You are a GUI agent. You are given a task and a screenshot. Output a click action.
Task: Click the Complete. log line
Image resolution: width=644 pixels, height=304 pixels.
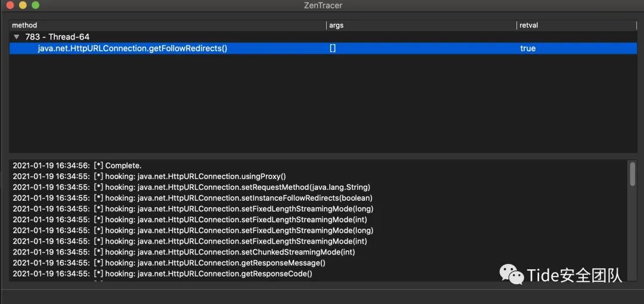tap(77, 166)
